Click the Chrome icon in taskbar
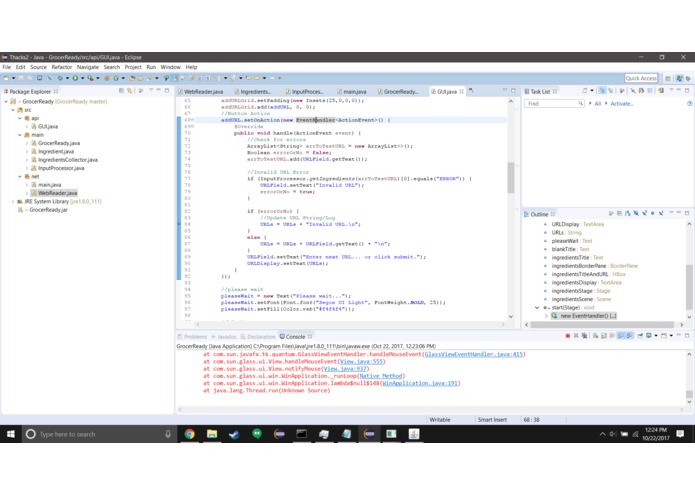 (x=190, y=434)
